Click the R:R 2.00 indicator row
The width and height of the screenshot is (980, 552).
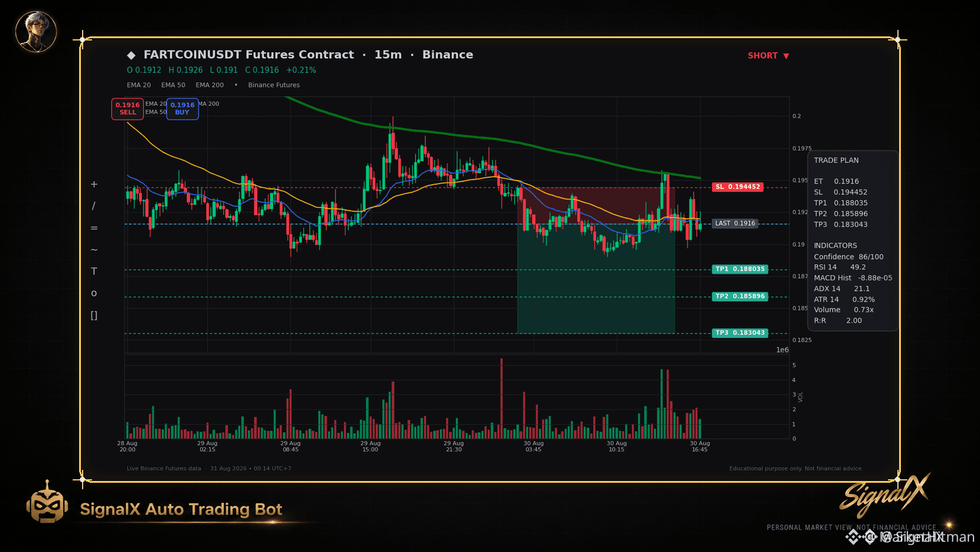tap(838, 321)
